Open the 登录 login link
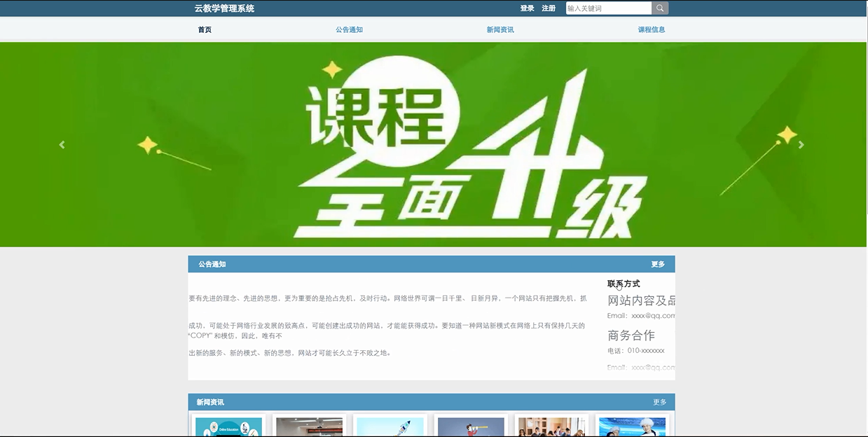The image size is (868, 437). click(x=527, y=8)
